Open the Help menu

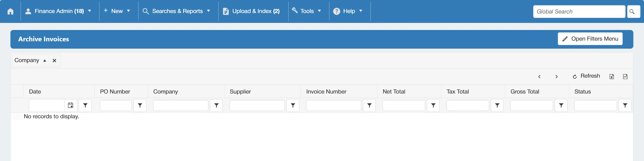[348, 11]
